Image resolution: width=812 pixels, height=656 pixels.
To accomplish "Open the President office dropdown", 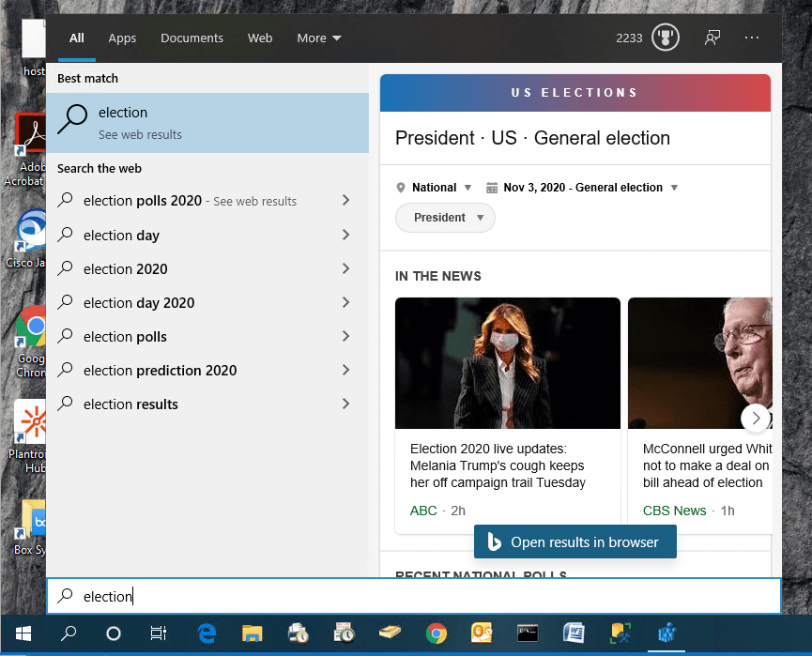I will (x=445, y=218).
